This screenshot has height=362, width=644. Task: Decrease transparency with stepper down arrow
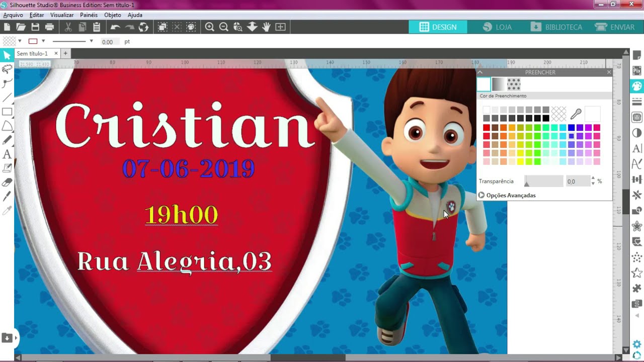point(593,184)
